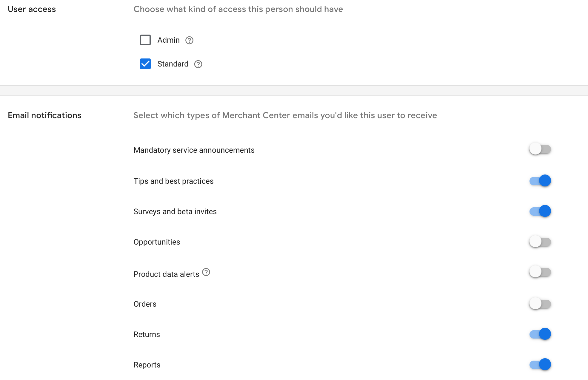Turn off Surveys and beta invites
This screenshot has height=380, width=588.
click(x=540, y=211)
